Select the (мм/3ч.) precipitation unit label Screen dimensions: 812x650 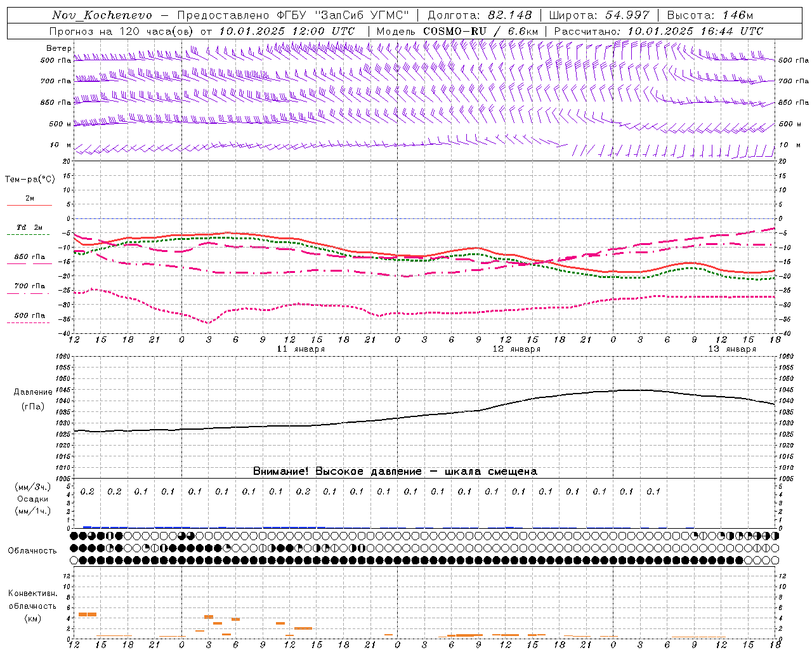tap(33, 487)
